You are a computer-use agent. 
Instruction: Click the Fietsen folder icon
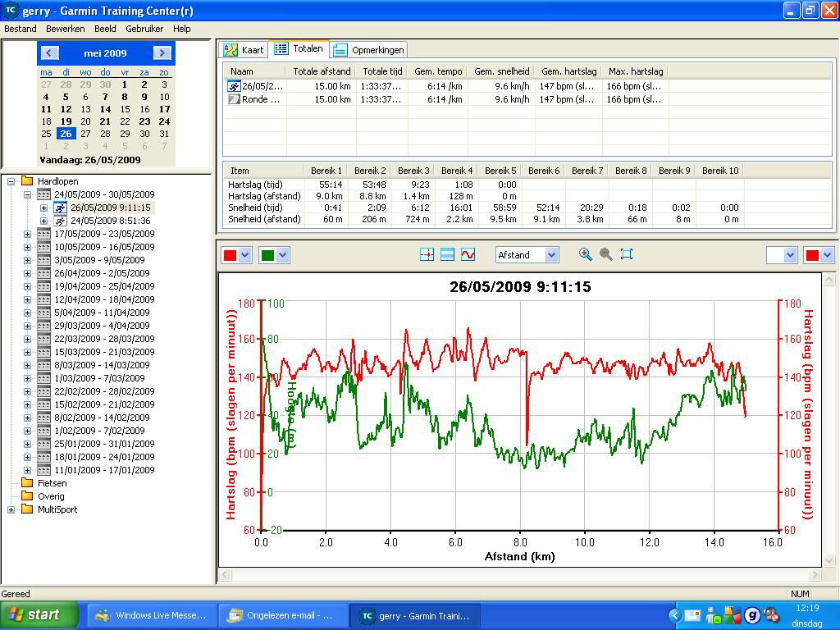27,483
